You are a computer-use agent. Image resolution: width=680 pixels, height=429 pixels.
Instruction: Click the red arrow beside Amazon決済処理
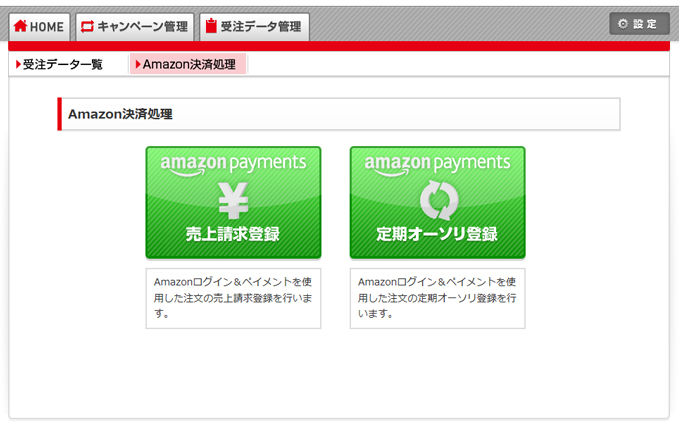138,64
